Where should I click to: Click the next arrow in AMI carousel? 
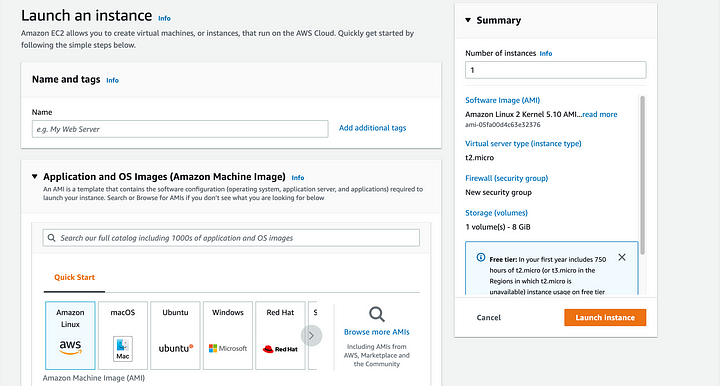[311, 336]
